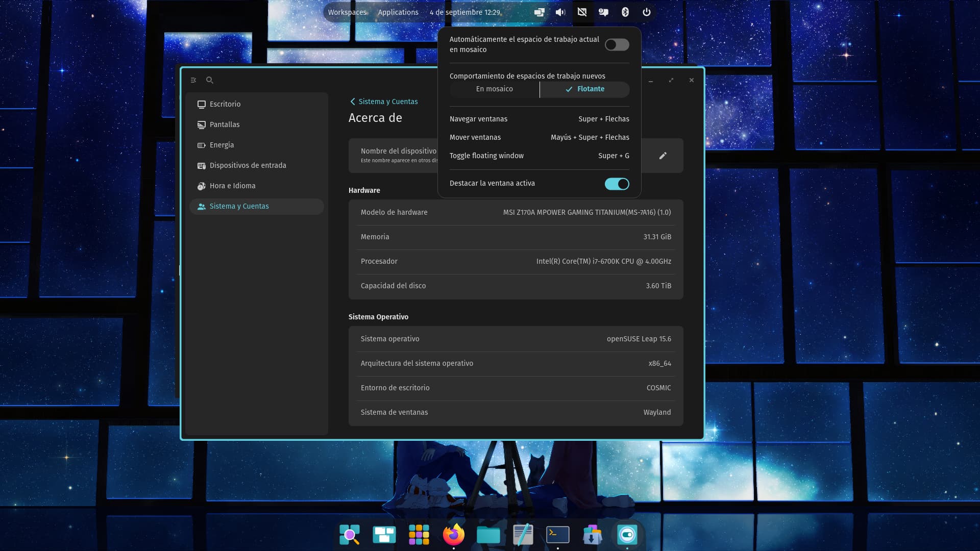Select the Flotante behavior option
The width and height of the screenshot is (980, 551).
click(x=585, y=89)
